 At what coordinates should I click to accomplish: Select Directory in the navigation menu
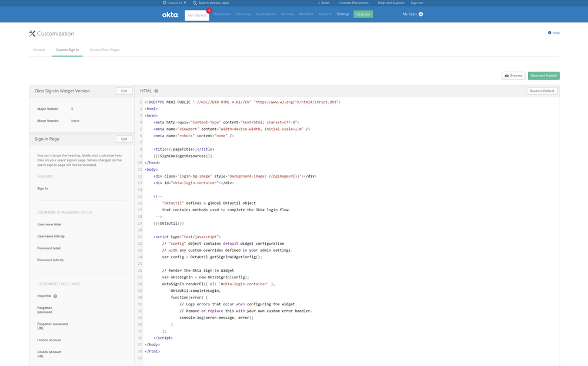click(x=243, y=14)
